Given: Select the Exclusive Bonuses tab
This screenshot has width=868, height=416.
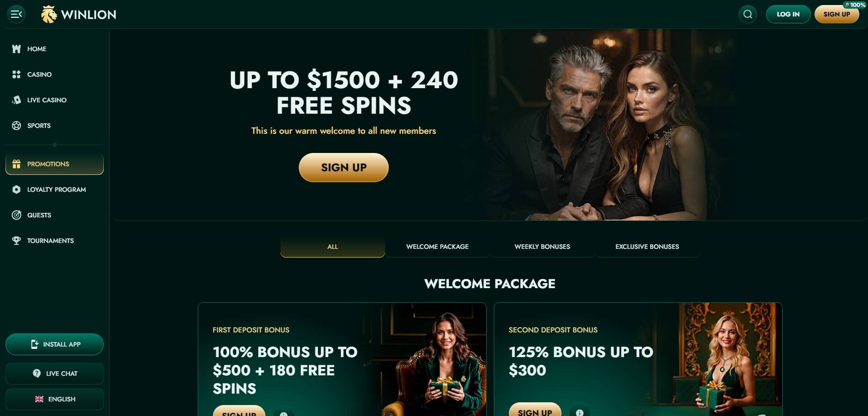Looking at the screenshot, I should pyautogui.click(x=647, y=247).
